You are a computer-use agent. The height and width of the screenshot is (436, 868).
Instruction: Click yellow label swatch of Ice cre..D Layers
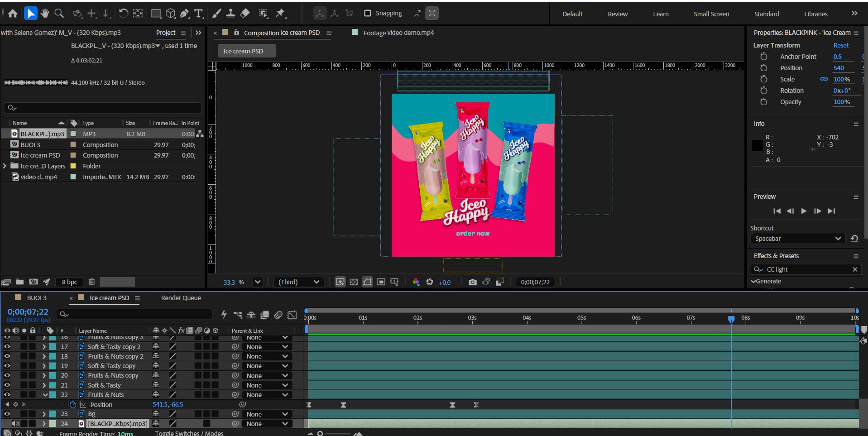point(73,166)
